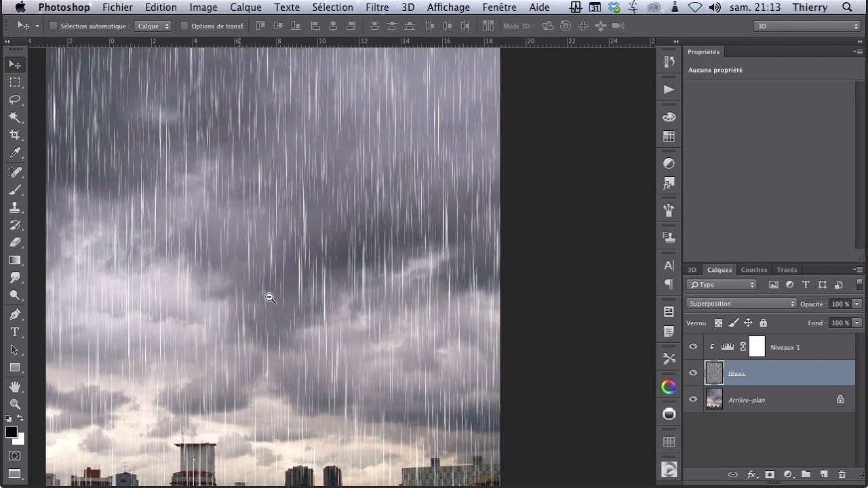Click the Niveaux 1 layer mask thumbnail
Viewport: 868px width, 488px height.
point(757,347)
